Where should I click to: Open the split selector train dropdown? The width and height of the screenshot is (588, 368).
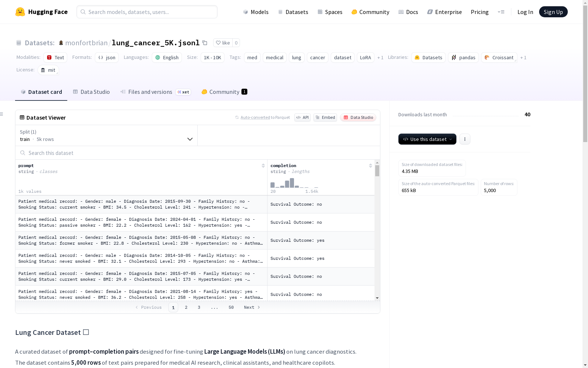click(x=107, y=135)
